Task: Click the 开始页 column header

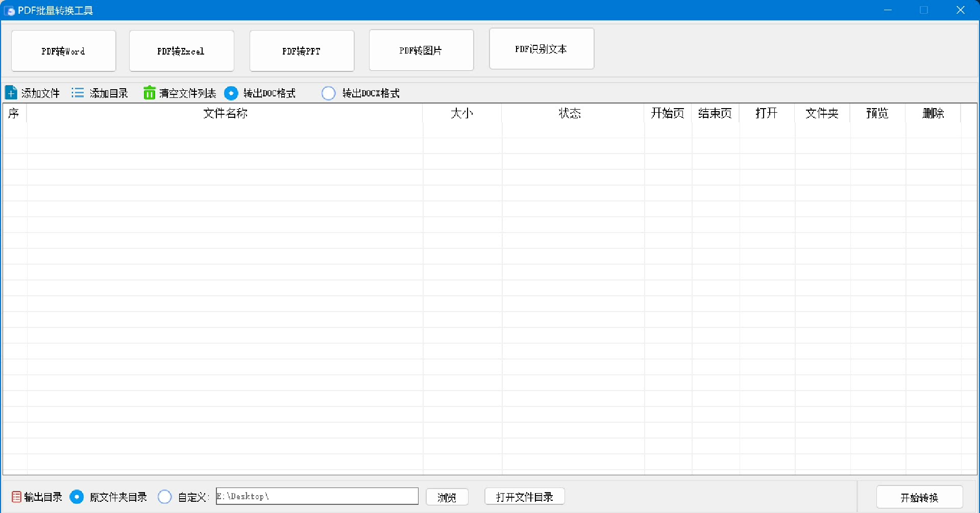Action: coord(668,113)
